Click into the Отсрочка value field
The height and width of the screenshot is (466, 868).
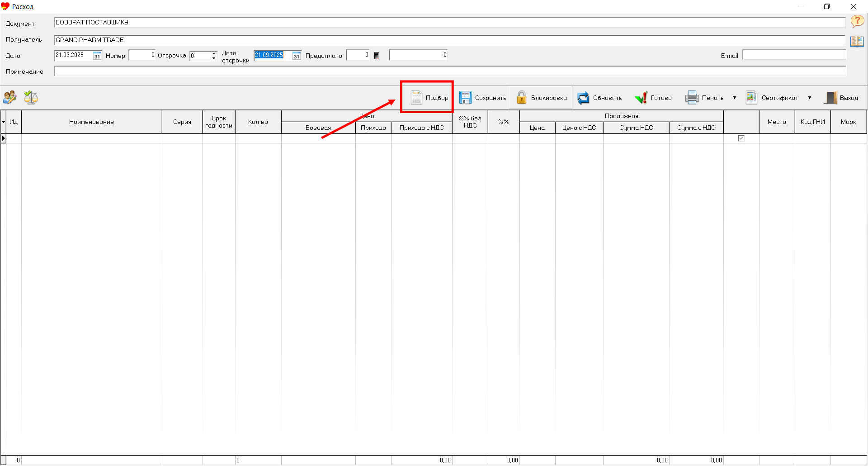(200, 56)
